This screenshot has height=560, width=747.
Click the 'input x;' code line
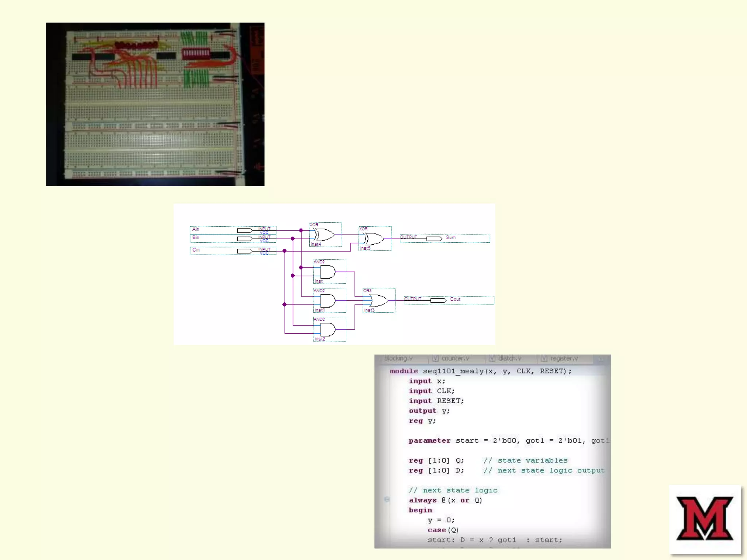click(x=427, y=381)
